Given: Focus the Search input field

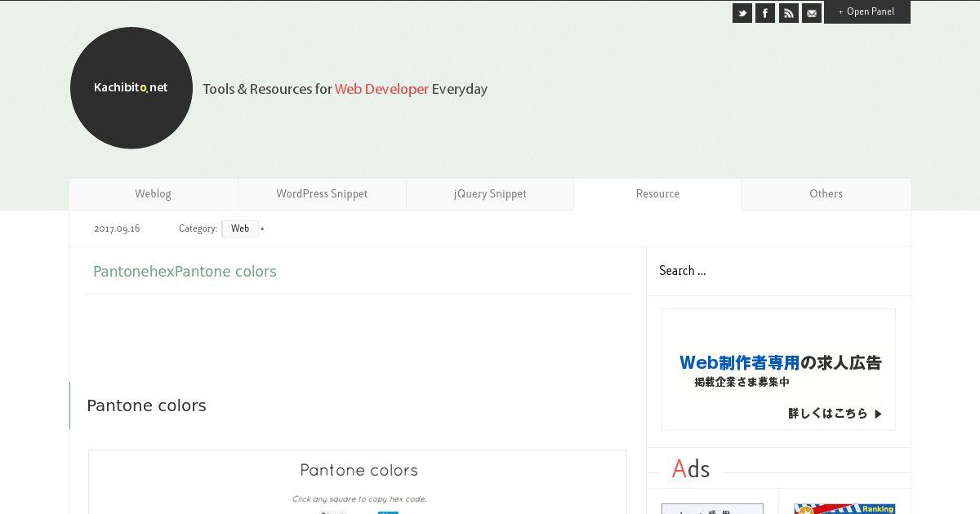Looking at the screenshot, I should tap(778, 271).
